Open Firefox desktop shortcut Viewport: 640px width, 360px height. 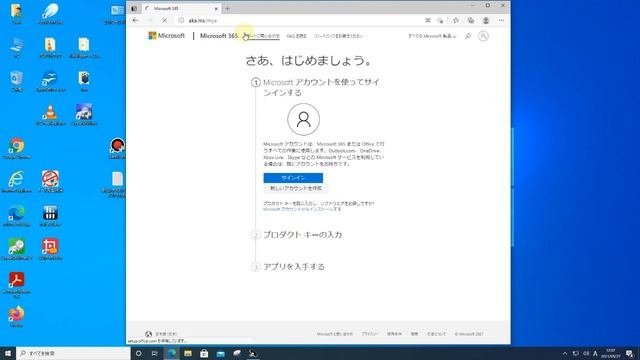17,316
